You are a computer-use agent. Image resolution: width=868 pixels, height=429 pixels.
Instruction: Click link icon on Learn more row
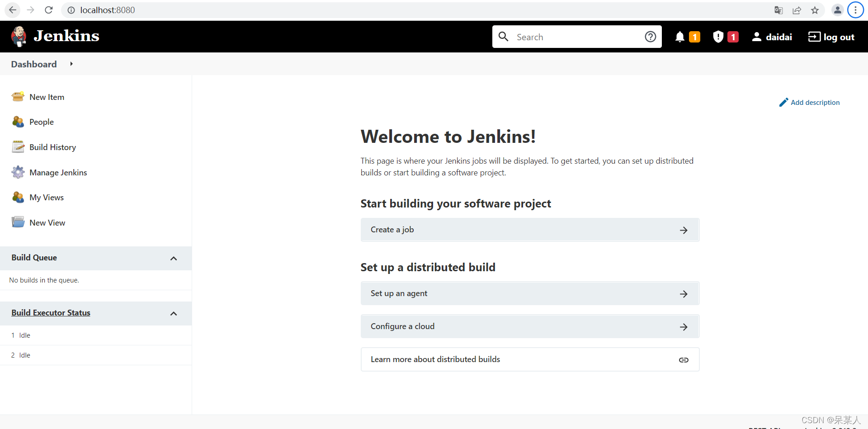[684, 360]
